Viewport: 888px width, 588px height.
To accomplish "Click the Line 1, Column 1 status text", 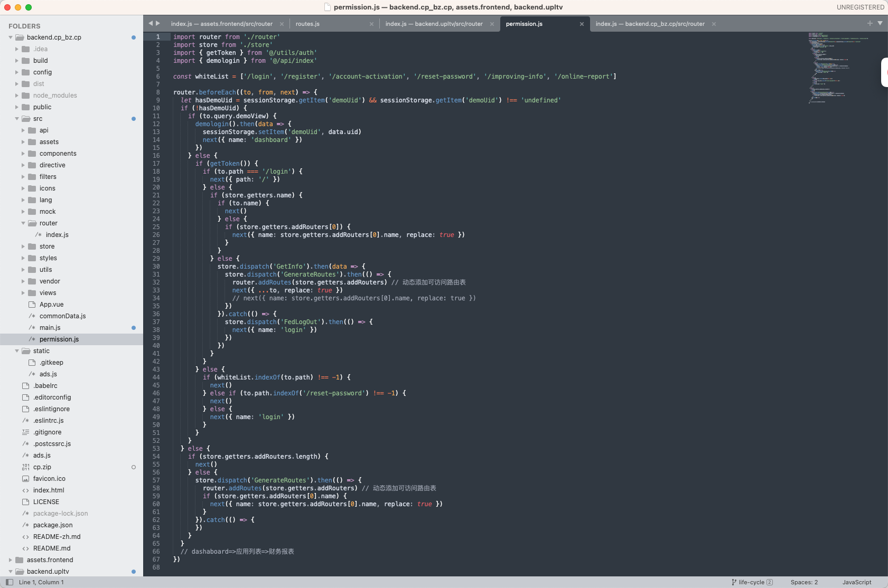I will click(41, 582).
